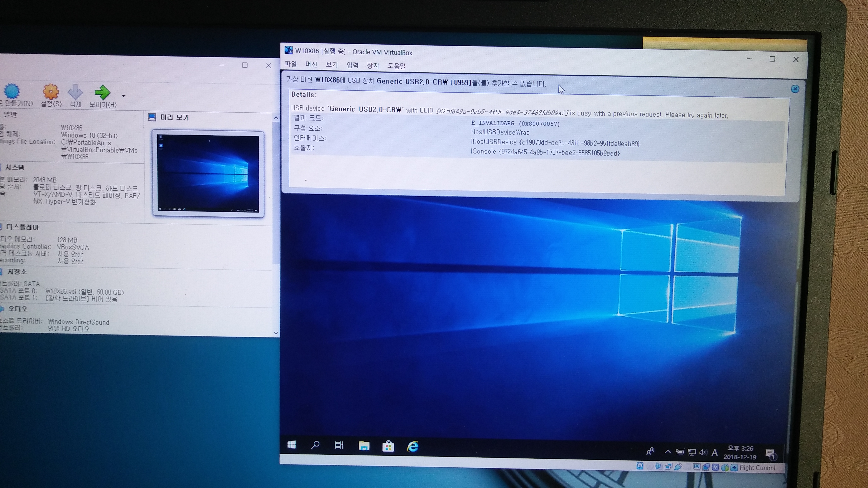Screen dimensions: 868x488
Task: Click the keyboard capture arrow indicator
Action: click(734, 468)
